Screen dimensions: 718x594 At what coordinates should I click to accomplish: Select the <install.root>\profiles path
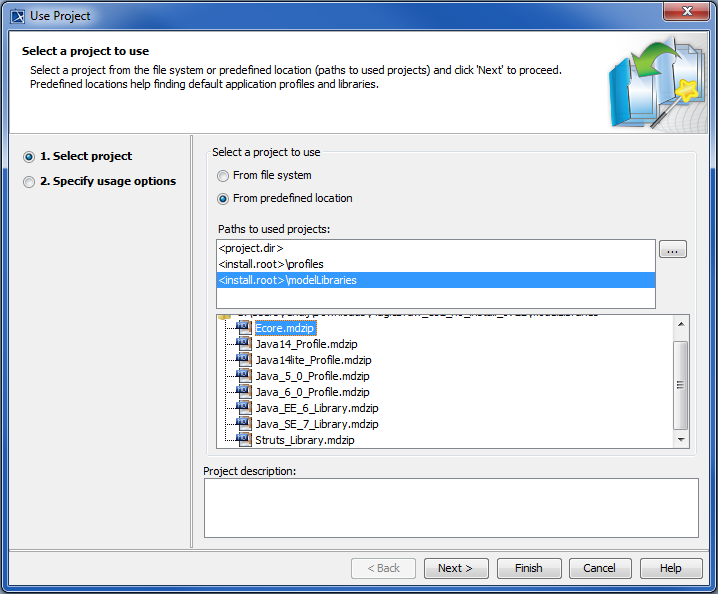(x=435, y=264)
